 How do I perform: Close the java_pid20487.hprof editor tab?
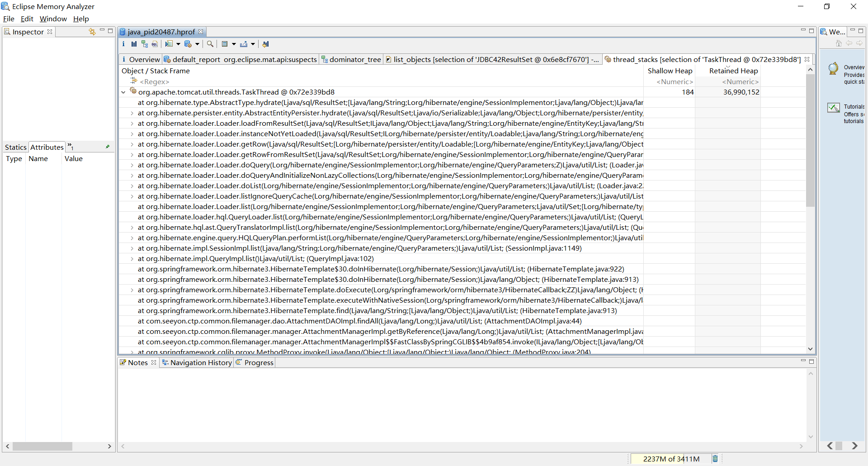(201, 32)
